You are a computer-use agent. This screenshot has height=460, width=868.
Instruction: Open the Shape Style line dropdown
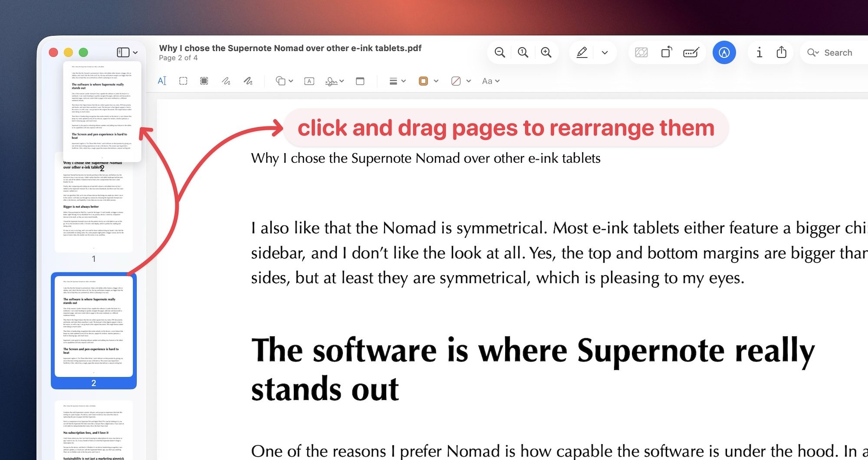(397, 81)
